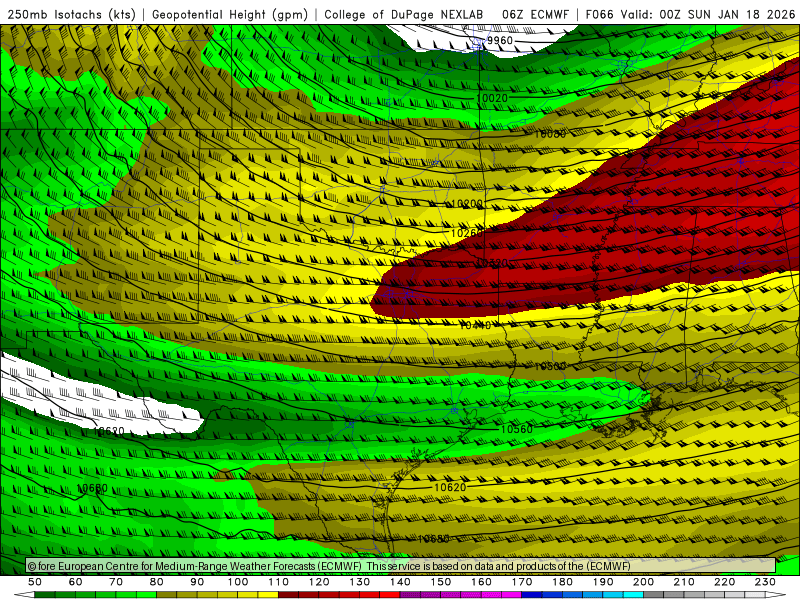Pick the dark maroon swatch starting at 110
The width and height of the screenshot is (800, 600).
coord(288,595)
